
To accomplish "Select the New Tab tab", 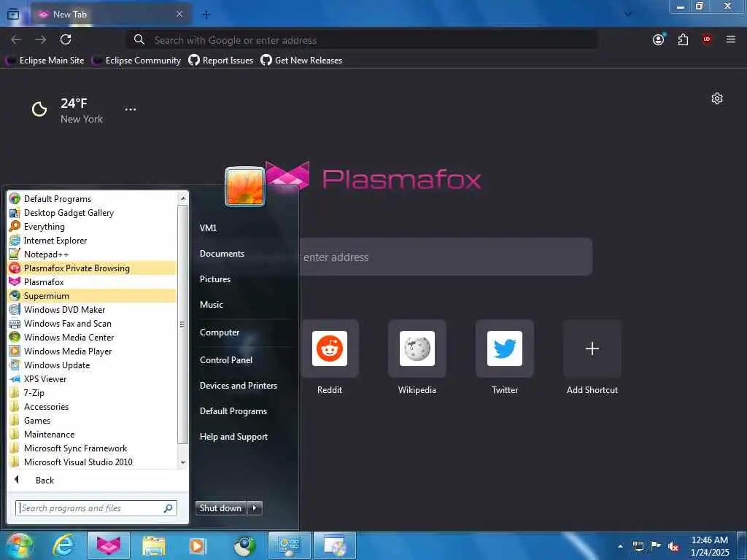I will click(x=112, y=15).
